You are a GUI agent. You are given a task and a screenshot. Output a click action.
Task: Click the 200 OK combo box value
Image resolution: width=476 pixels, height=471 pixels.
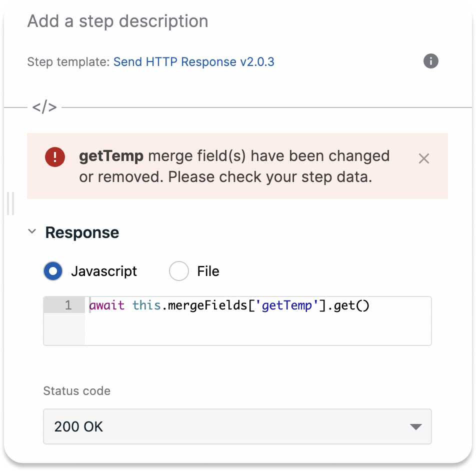pyautogui.click(x=79, y=426)
